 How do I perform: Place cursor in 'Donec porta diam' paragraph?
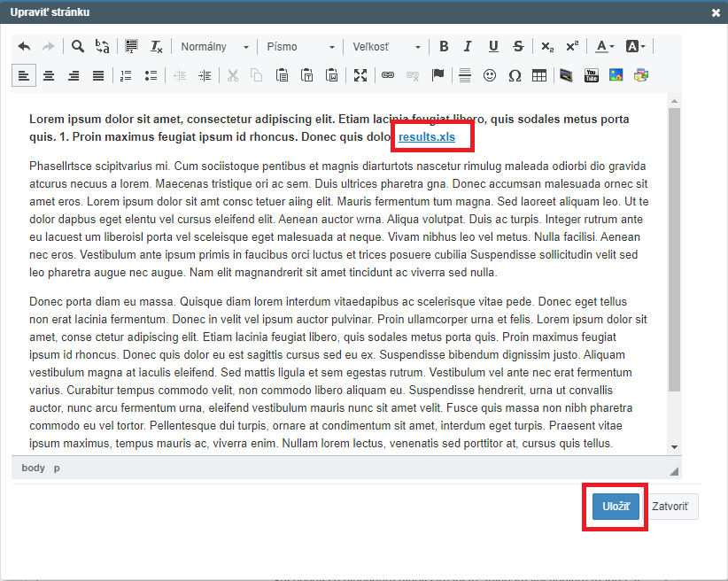pos(339,373)
